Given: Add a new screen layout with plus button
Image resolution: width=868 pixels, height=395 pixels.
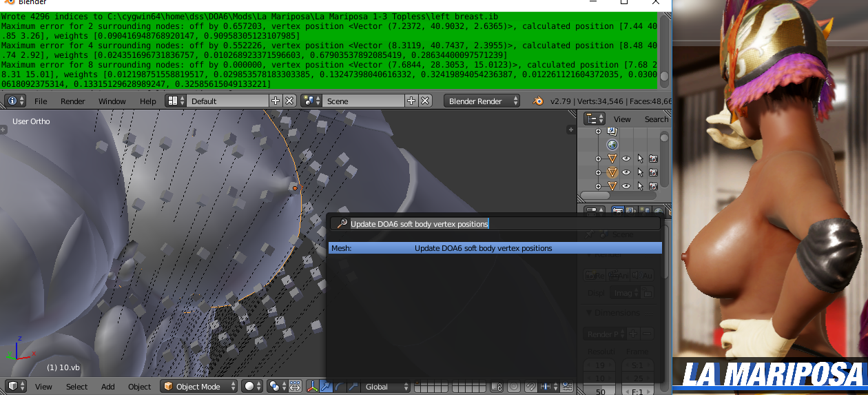Looking at the screenshot, I should pos(276,101).
